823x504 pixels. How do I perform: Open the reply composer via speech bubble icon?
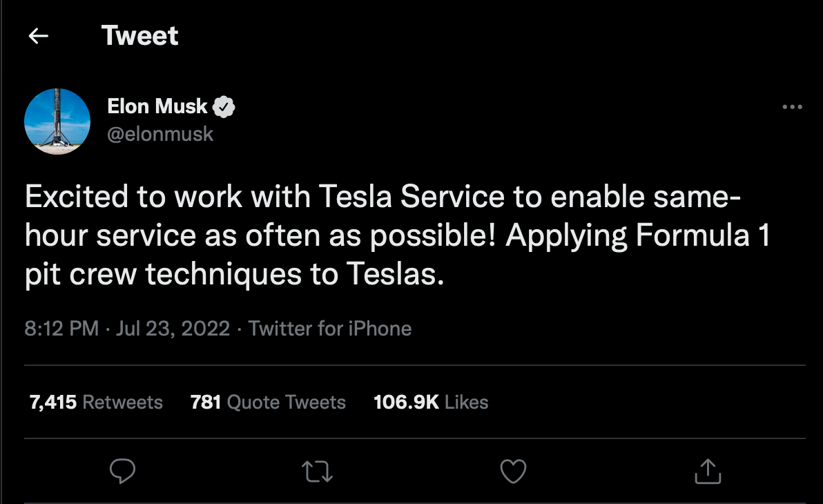[123, 472]
